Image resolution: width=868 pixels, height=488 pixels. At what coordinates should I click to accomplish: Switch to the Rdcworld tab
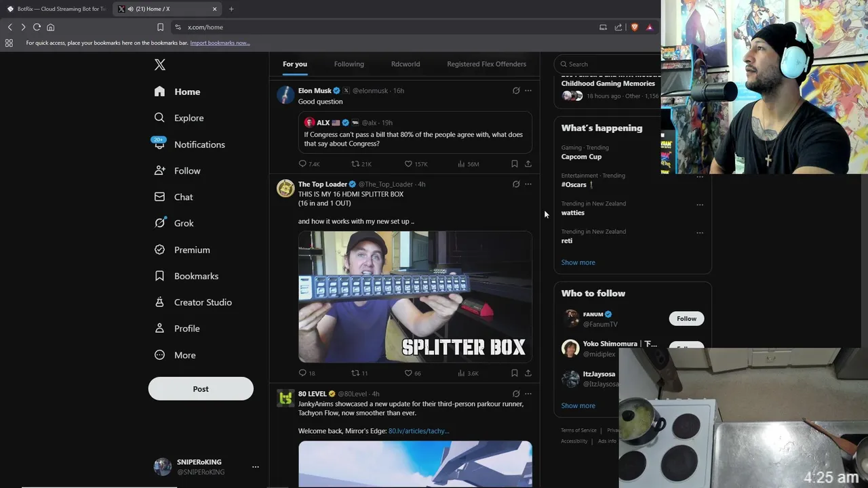click(406, 64)
